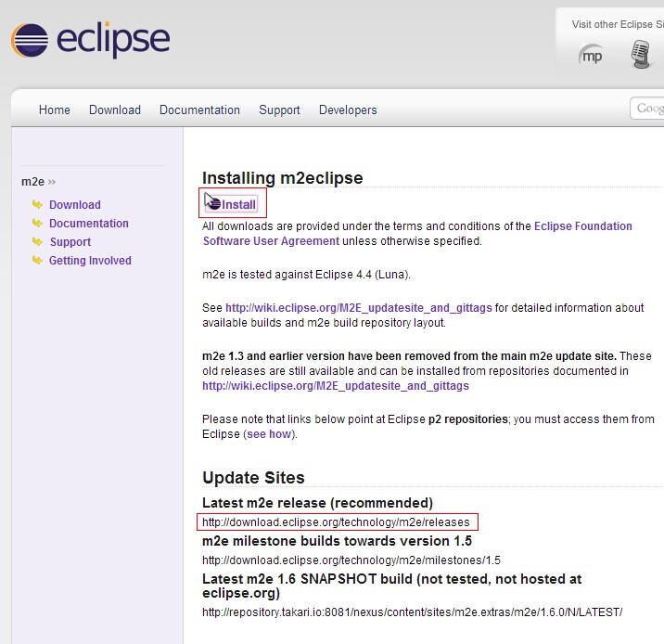The width and height of the screenshot is (664, 644).
Task: Click the takari.io SNAPSHOT repository URL
Action: click(x=412, y=612)
